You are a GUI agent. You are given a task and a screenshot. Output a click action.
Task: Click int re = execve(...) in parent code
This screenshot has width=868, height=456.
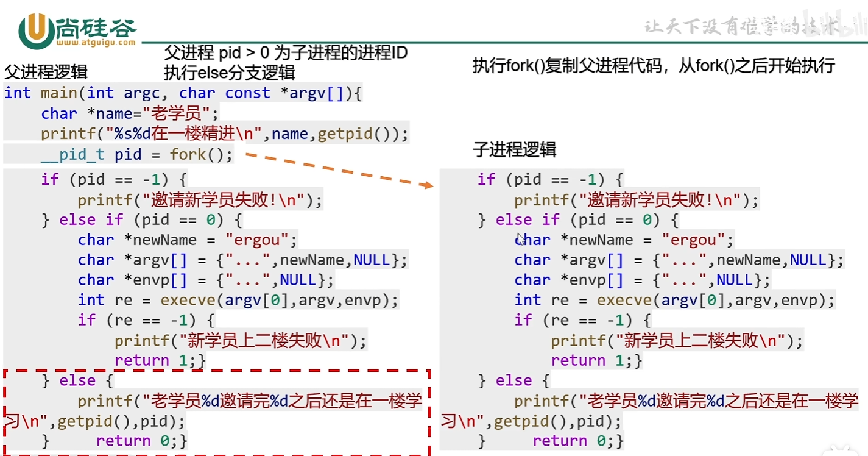238,300
